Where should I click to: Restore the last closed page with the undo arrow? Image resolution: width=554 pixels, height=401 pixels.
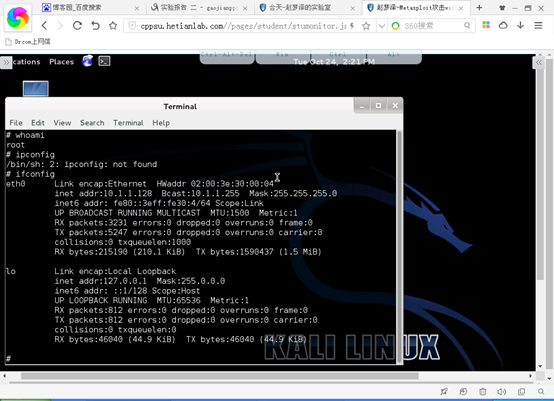click(x=95, y=25)
